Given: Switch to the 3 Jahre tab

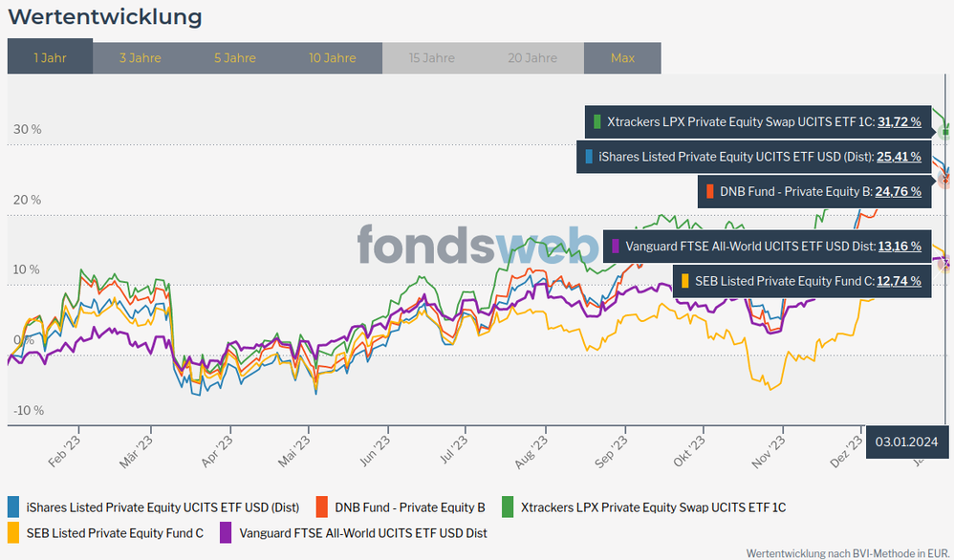Looking at the screenshot, I should pyautogui.click(x=140, y=57).
